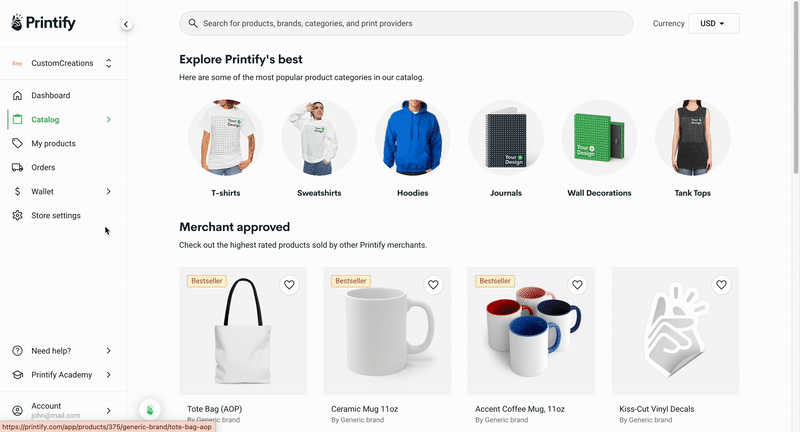
Task: Focus the product search field
Action: coord(406,23)
